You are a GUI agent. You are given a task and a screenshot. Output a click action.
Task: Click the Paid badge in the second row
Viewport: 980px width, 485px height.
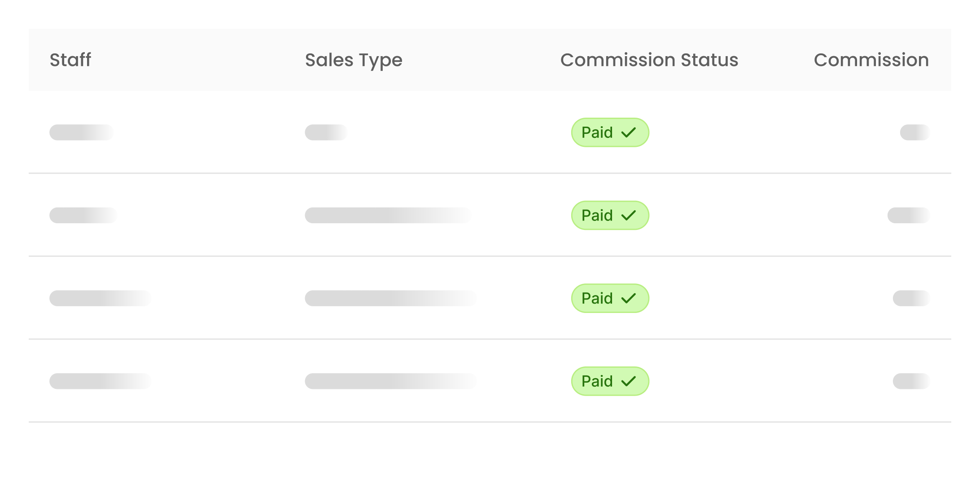pos(609,216)
